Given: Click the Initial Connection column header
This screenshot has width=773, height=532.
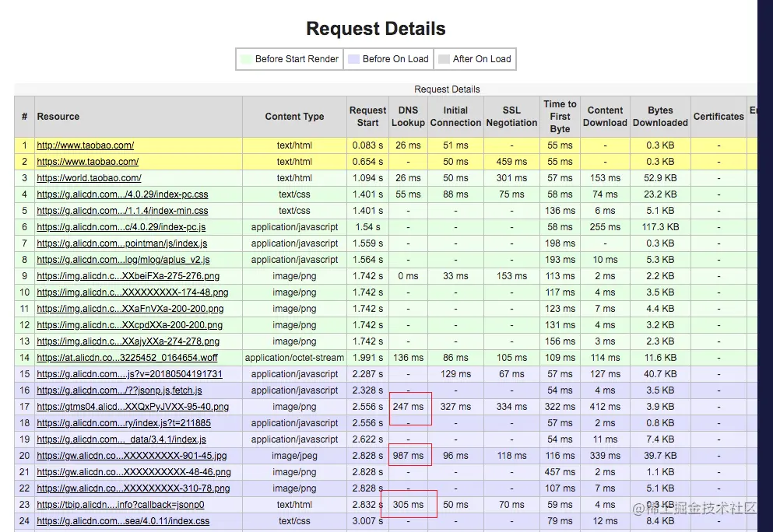Looking at the screenshot, I should pos(455,117).
